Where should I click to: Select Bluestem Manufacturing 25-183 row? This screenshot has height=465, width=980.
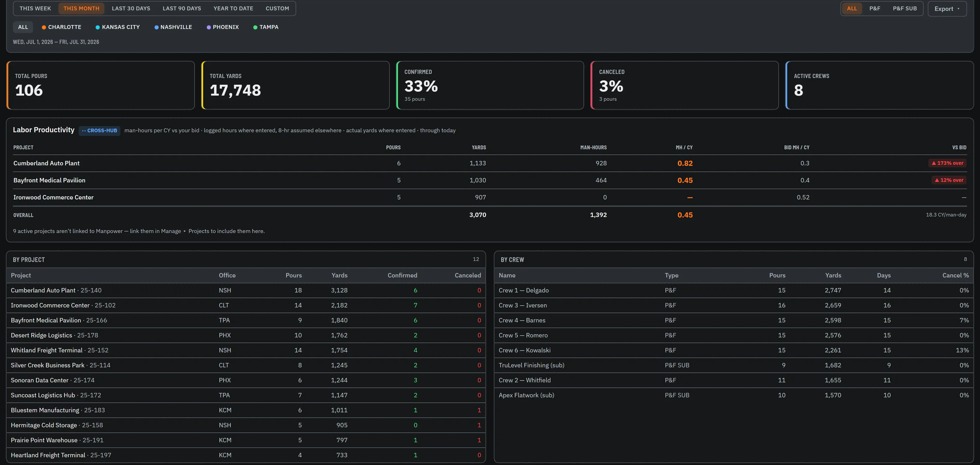pyautogui.click(x=246, y=410)
